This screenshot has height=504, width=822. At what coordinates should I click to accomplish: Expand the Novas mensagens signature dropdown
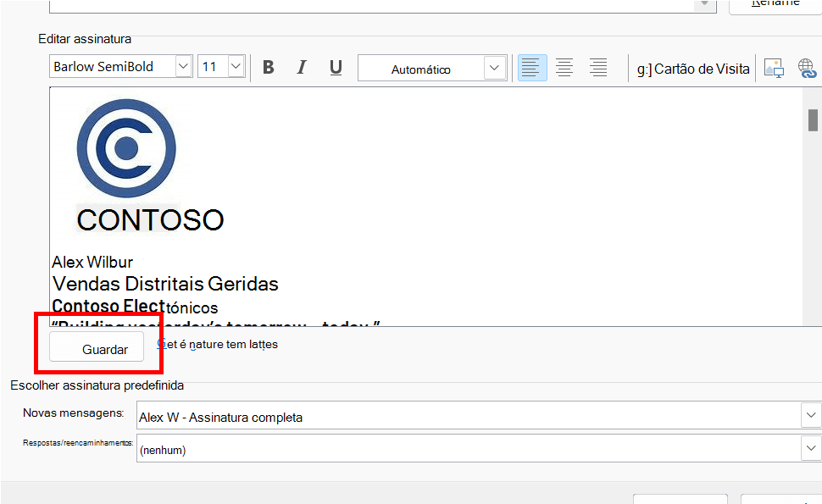pos(811,415)
